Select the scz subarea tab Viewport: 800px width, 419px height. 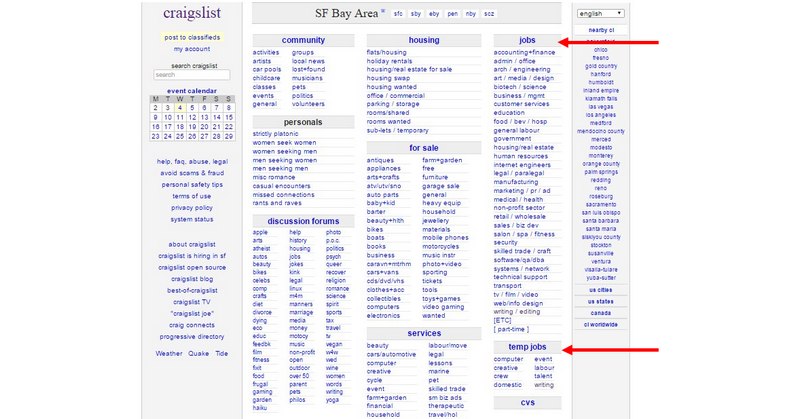[489, 14]
